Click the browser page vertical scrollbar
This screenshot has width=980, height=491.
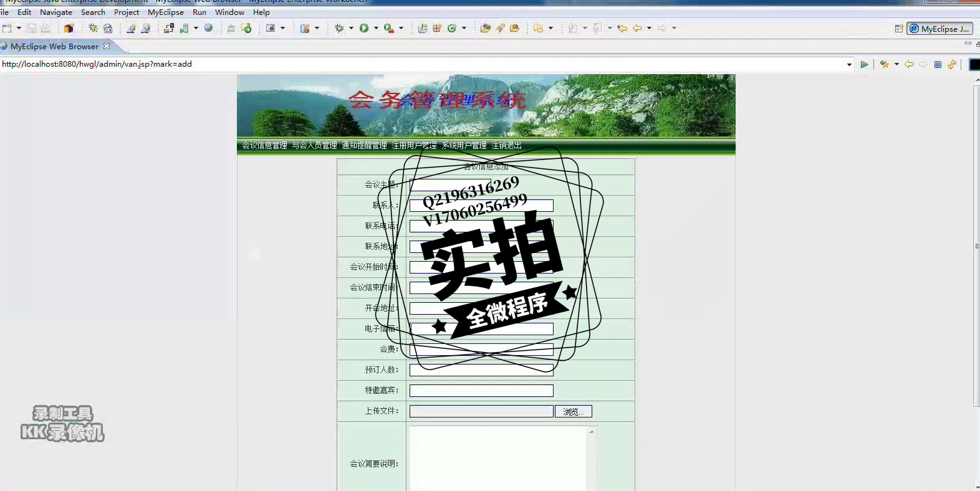point(976,247)
